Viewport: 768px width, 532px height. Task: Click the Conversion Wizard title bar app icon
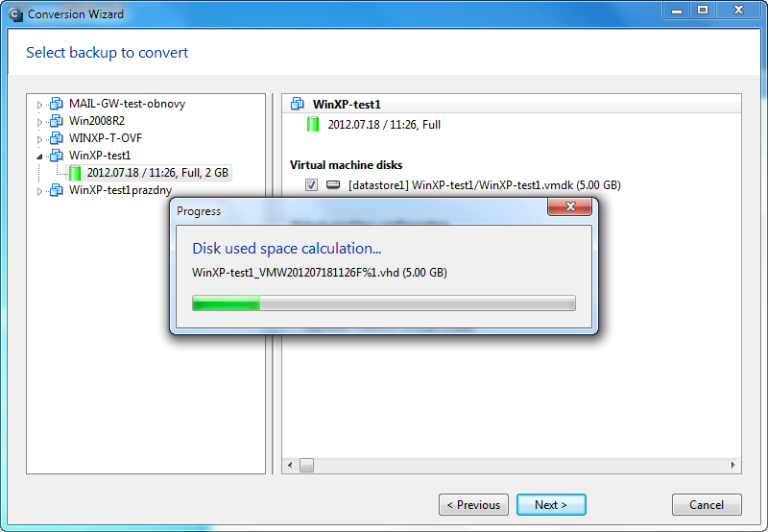click(15, 14)
